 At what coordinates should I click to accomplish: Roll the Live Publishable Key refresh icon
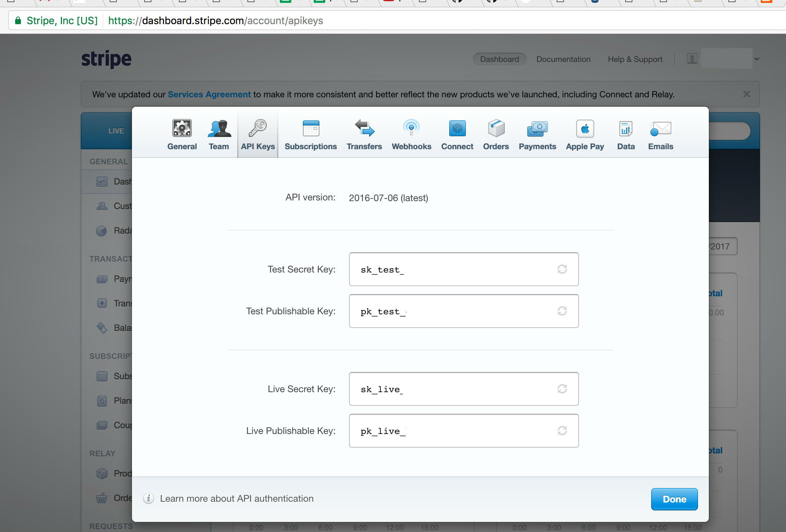tap(562, 431)
